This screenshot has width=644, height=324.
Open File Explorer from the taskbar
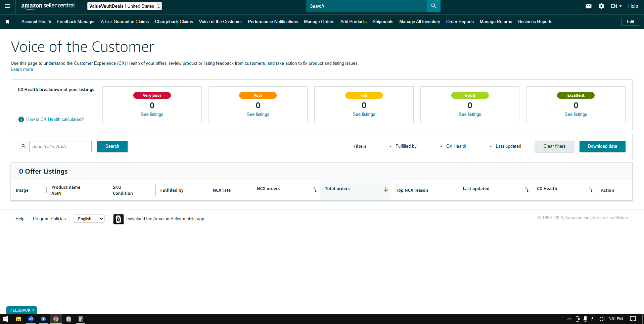coord(18,319)
